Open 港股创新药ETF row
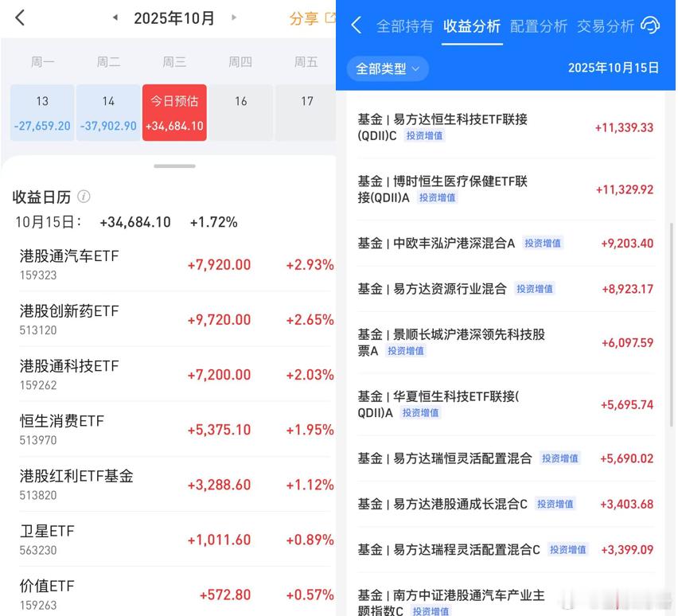This screenshot has height=616, width=678. click(x=177, y=319)
